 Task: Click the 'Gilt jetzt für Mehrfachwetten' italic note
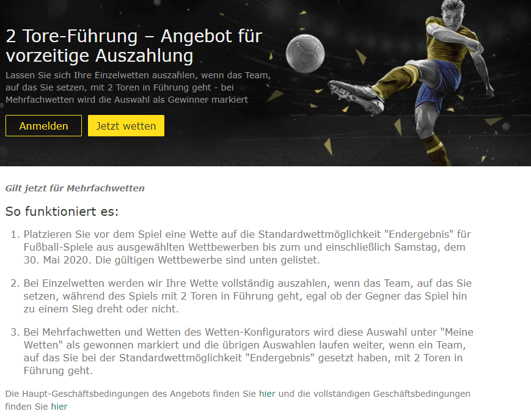pos(75,188)
